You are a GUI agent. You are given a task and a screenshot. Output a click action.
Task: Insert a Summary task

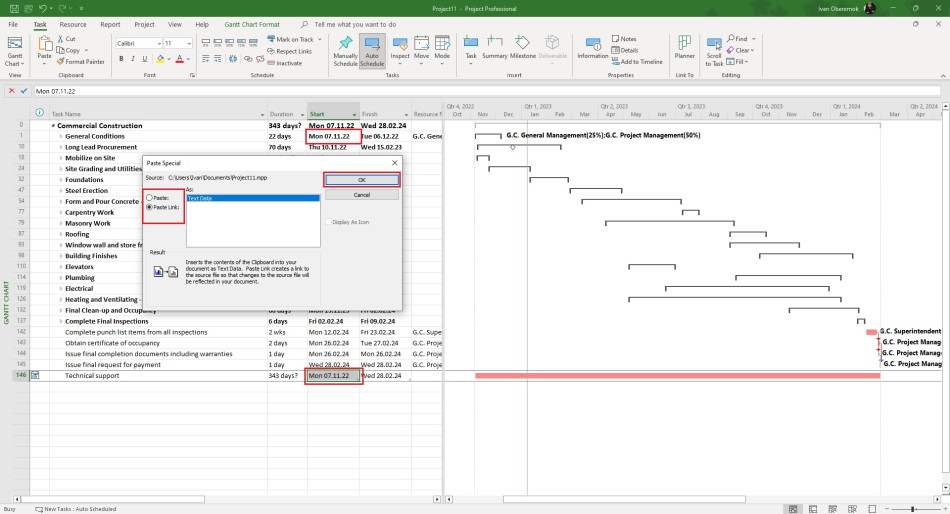pyautogui.click(x=494, y=47)
